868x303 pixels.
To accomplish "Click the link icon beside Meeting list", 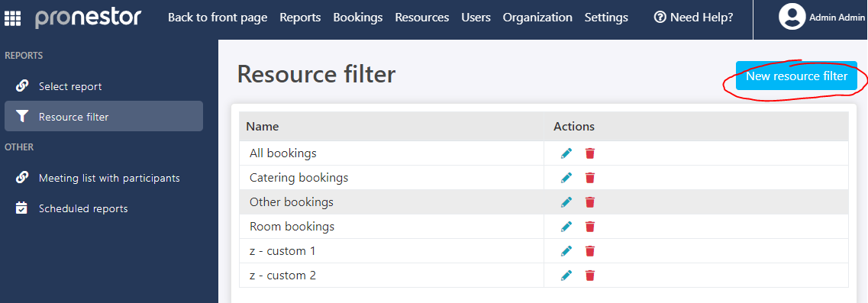I will (x=21, y=178).
